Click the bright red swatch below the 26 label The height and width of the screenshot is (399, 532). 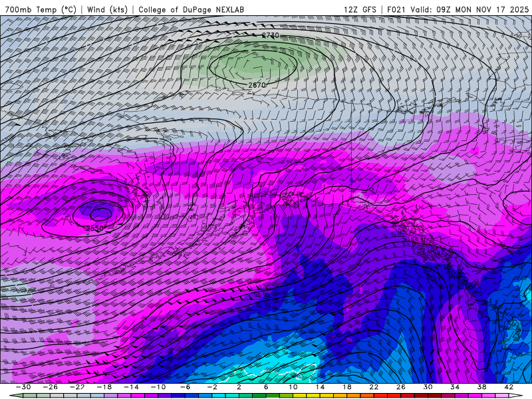tap(394, 396)
